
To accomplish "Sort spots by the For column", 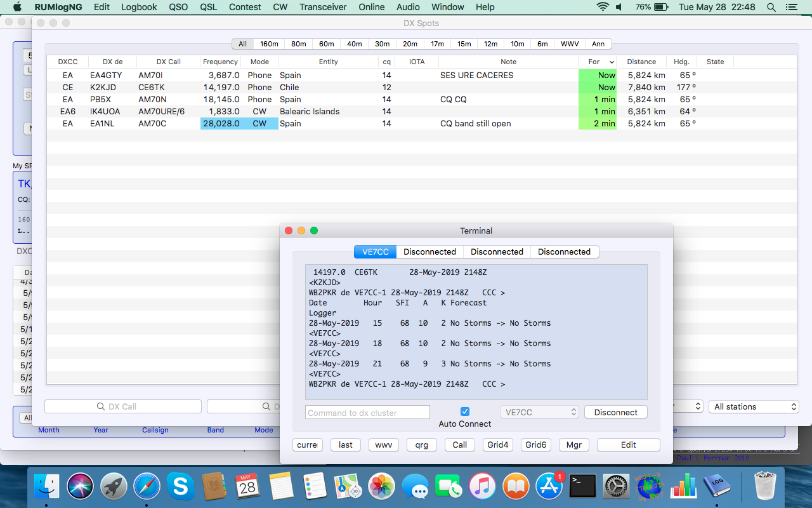I will click(598, 62).
